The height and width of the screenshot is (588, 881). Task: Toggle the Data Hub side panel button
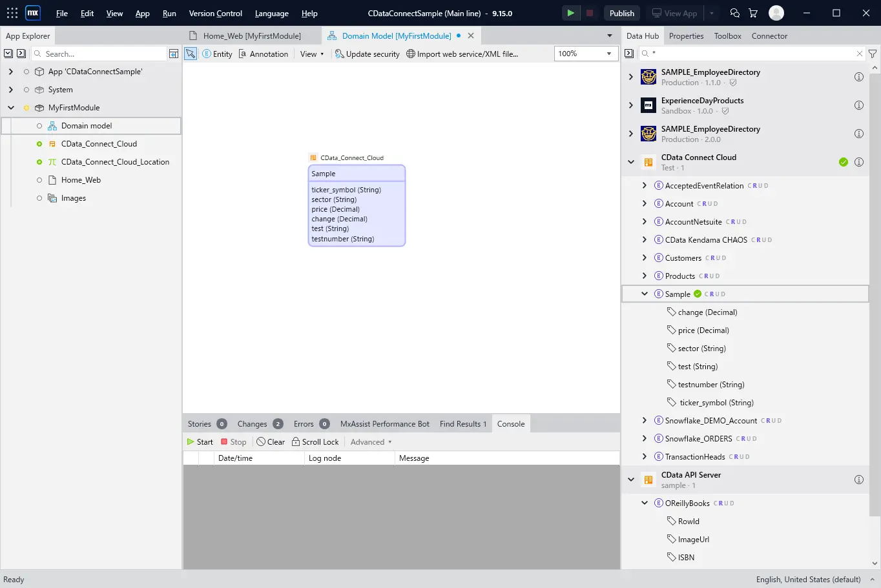629,54
